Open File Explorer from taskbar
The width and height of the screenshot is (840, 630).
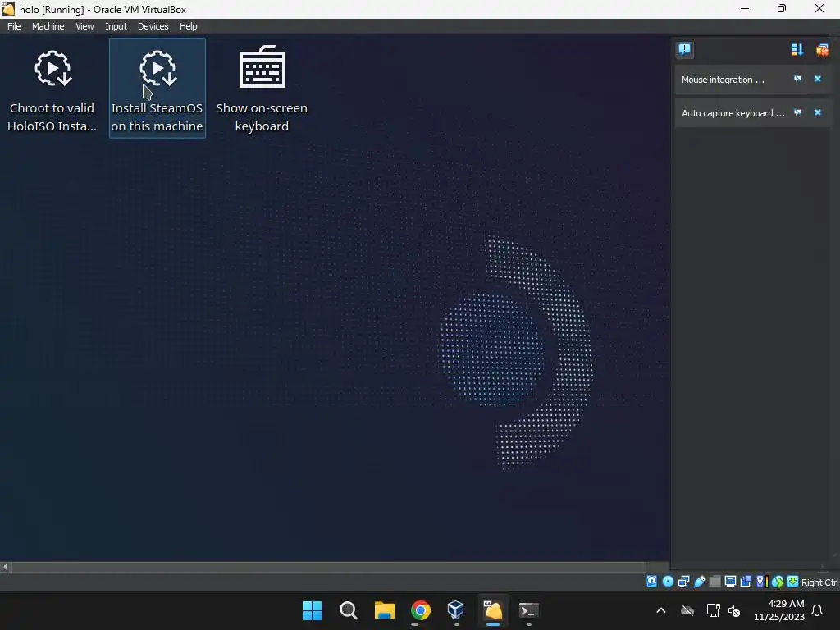pos(385,610)
